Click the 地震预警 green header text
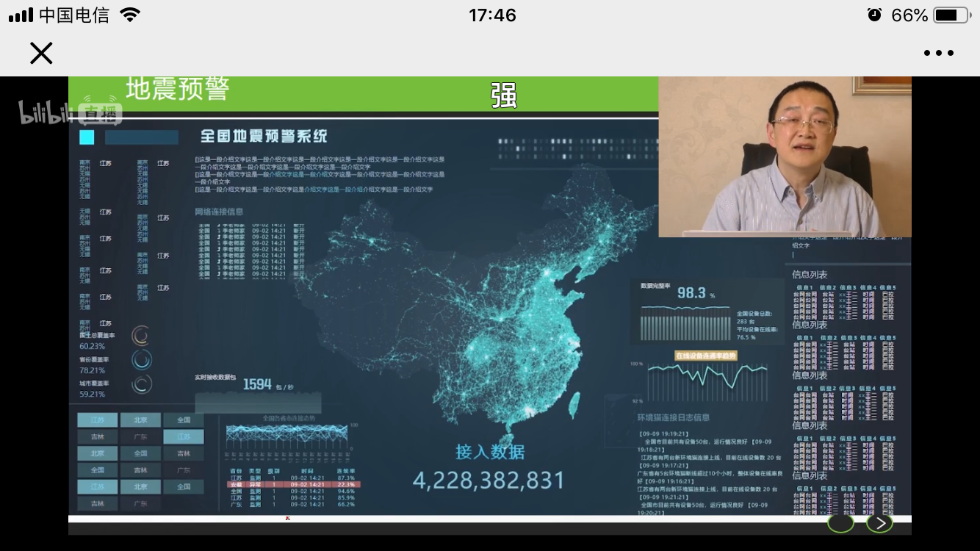This screenshot has width=980, height=551. [178, 90]
